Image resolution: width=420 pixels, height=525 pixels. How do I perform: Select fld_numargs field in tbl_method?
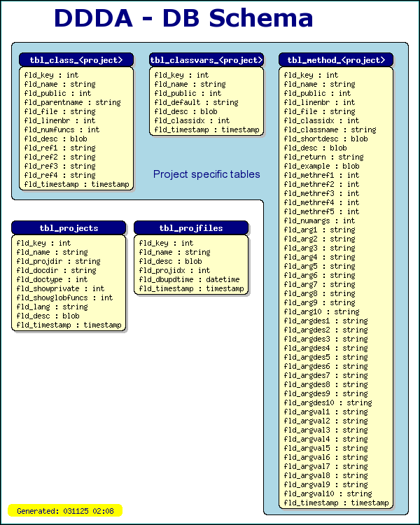(319, 220)
